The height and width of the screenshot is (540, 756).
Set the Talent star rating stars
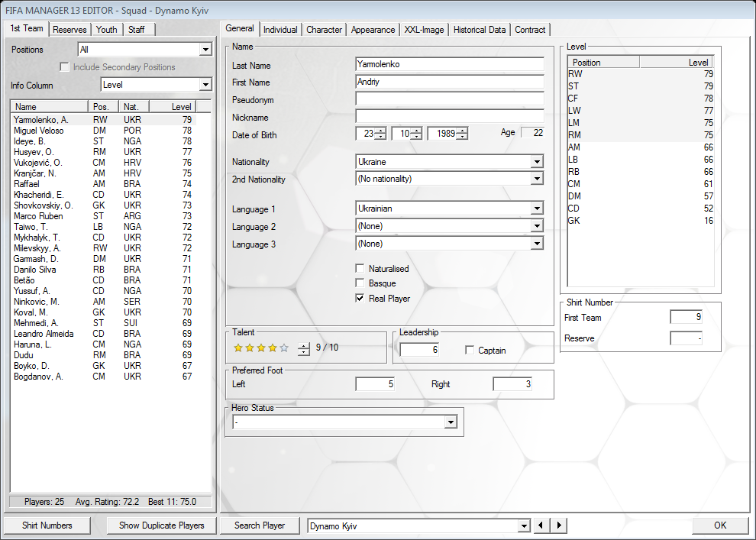261,348
